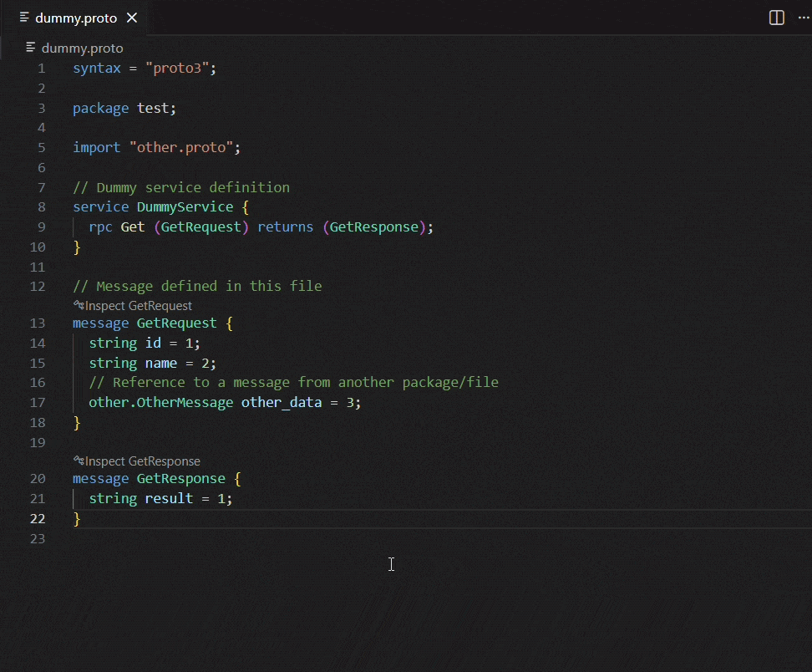
Task: Click the Dummy service definition comment
Action: point(180,186)
